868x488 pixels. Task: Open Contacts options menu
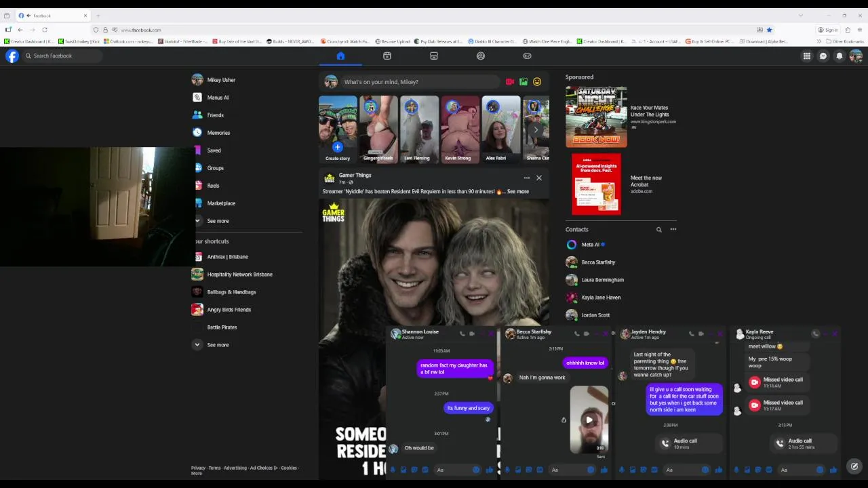[x=673, y=230]
